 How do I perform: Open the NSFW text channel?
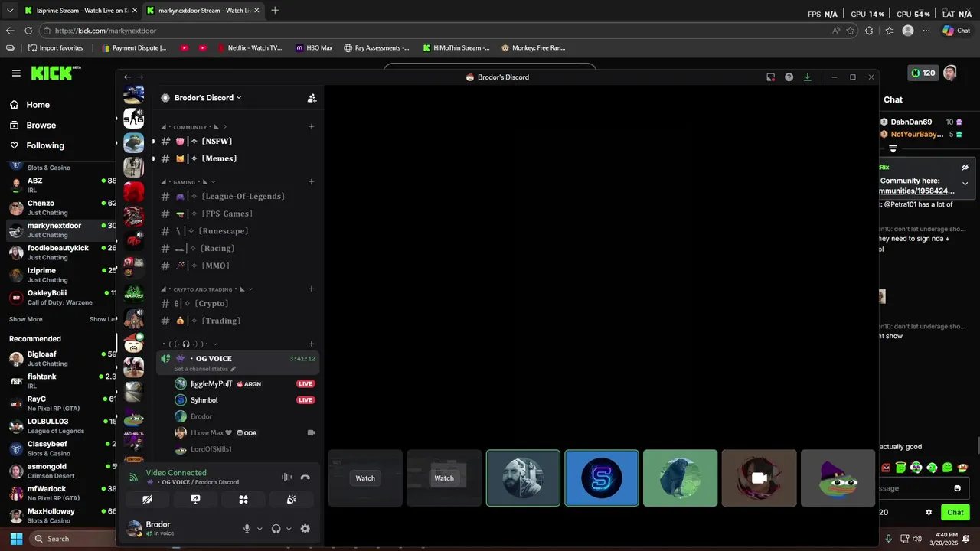[237, 141]
